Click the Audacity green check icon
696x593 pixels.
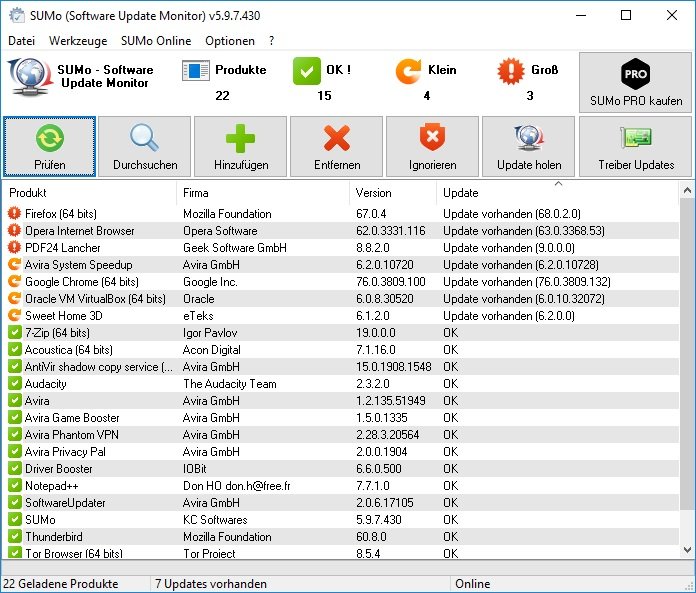pos(14,383)
